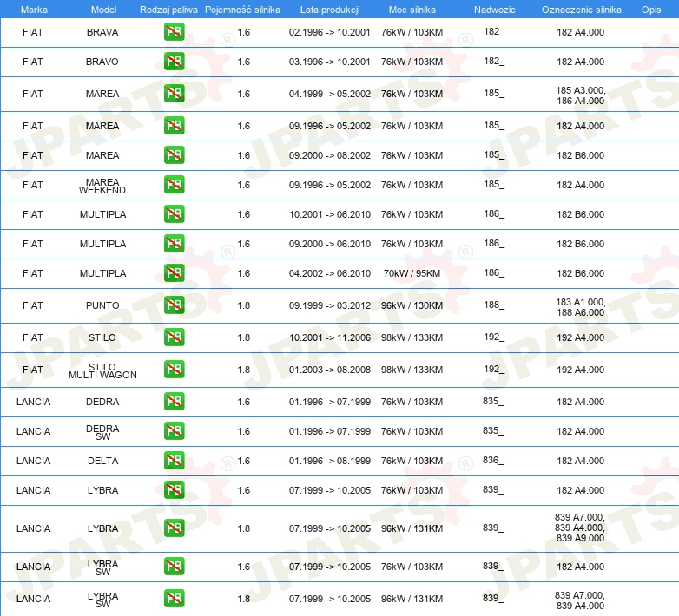Click the 1.8 engine capacity in PUNTO row
679x616 pixels.
tap(243, 305)
